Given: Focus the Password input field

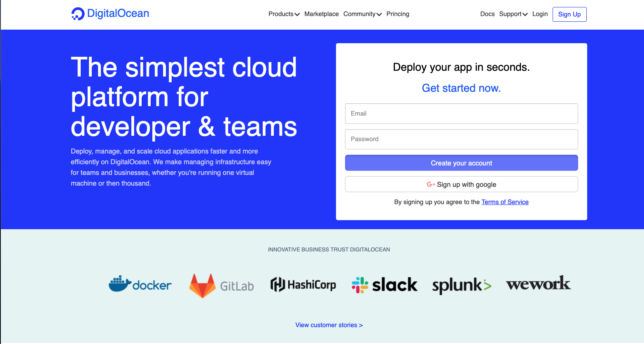Looking at the screenshot, I should [462, 139].
